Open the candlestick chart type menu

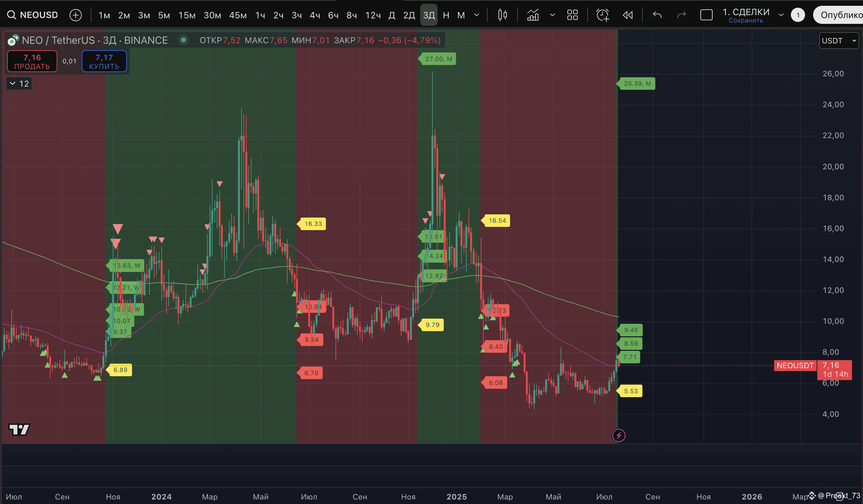click(502, 15)
